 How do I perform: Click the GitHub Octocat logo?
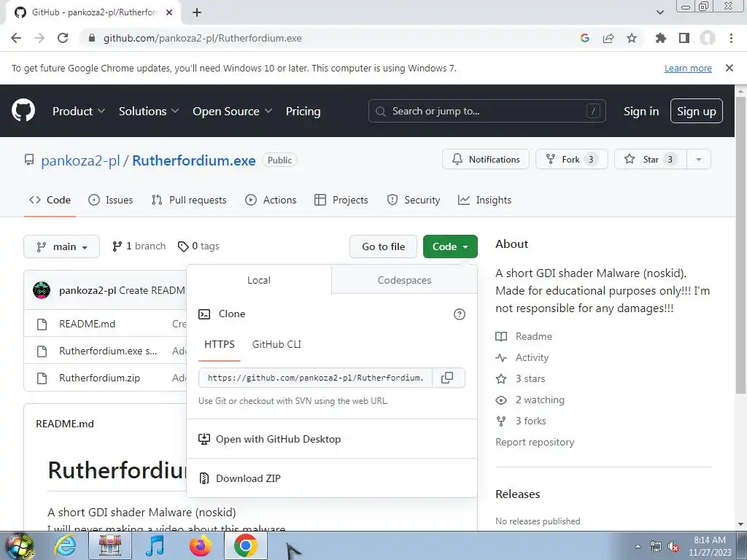(x=23, y=111)
